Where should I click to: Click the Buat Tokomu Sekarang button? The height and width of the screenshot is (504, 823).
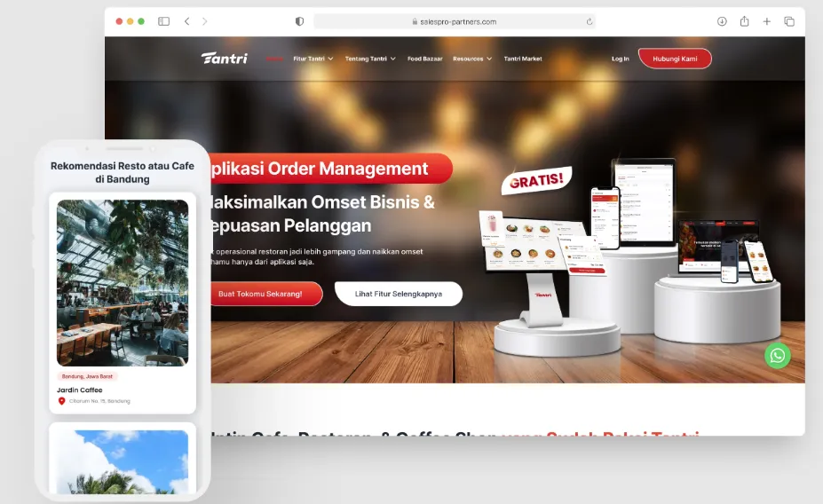tap(266, 294)
